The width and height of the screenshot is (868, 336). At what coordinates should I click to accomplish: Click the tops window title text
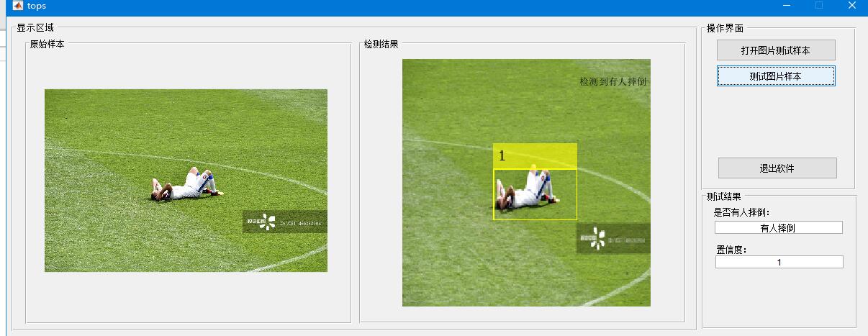tap(37, 6)
